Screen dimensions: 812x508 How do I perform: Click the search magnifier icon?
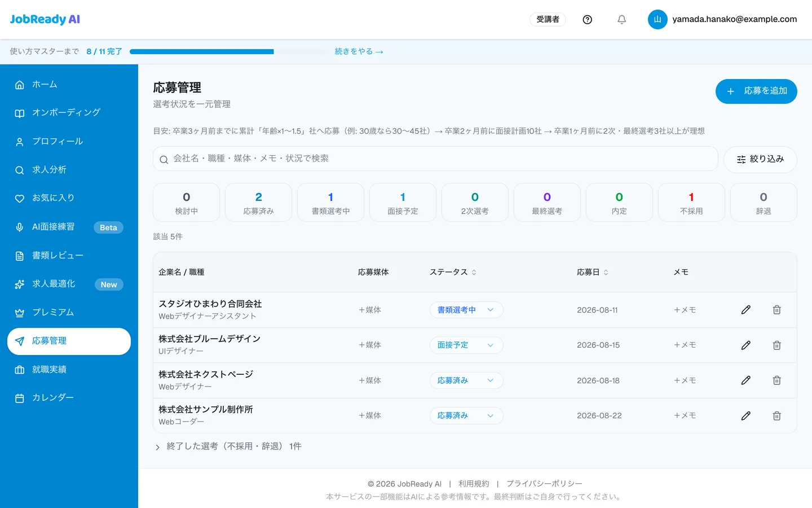(164, 160)
